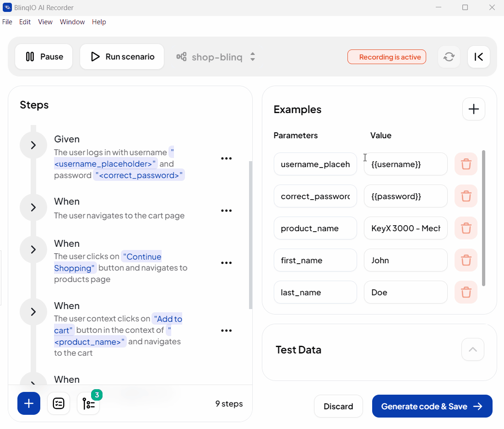
Task: Add a new example with the plus icon
Action: 473,109
